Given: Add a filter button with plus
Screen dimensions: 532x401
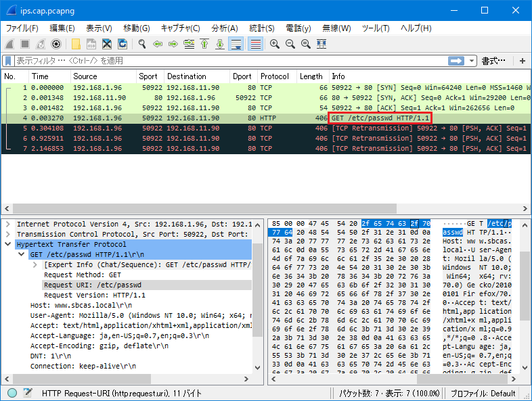Looking at the screenshot, I should click(x=523, y=61).
